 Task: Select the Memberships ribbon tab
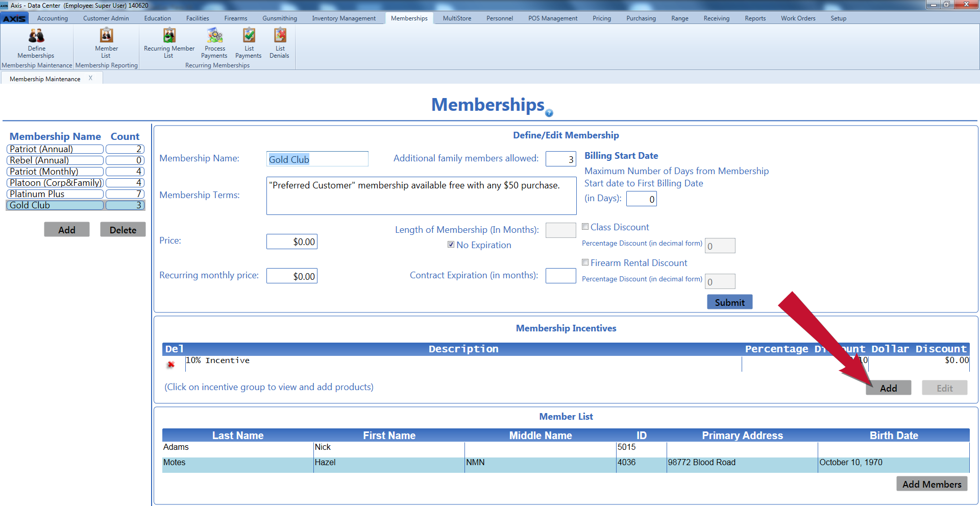pyautogui.click(x=409, y=18)
